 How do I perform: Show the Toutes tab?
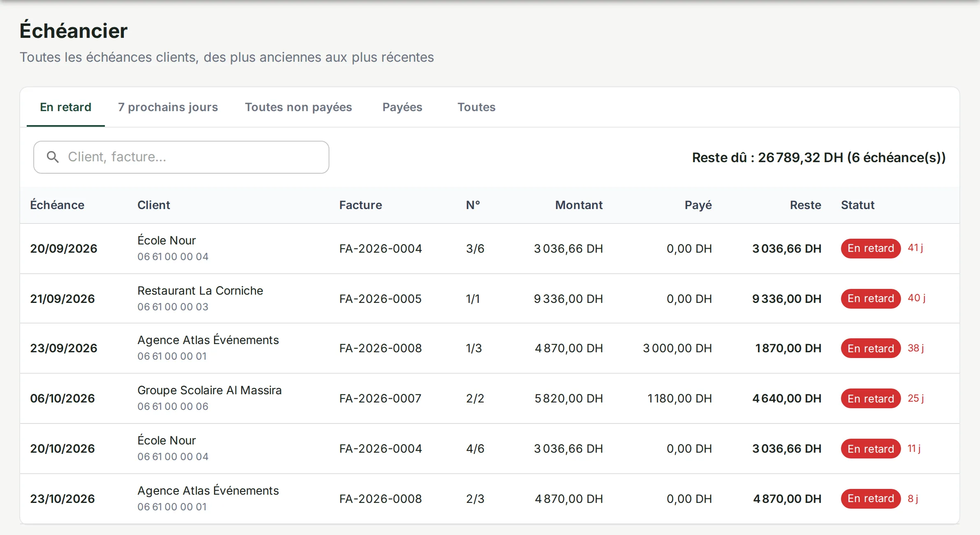[x=477, y=107]
